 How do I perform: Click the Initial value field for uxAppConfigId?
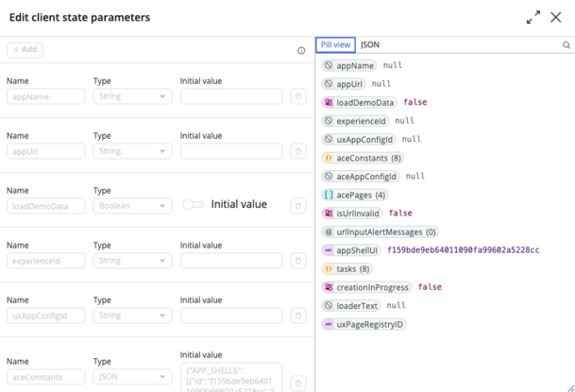point(231,315)
